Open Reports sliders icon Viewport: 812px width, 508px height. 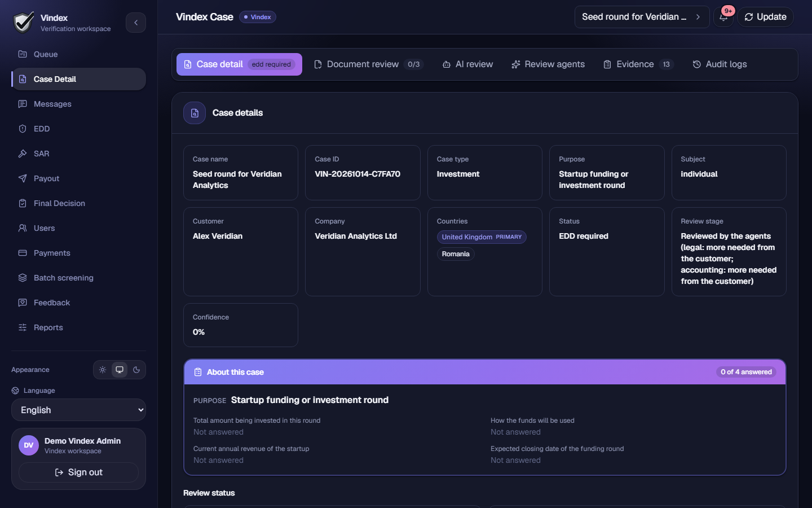[23, 327]
